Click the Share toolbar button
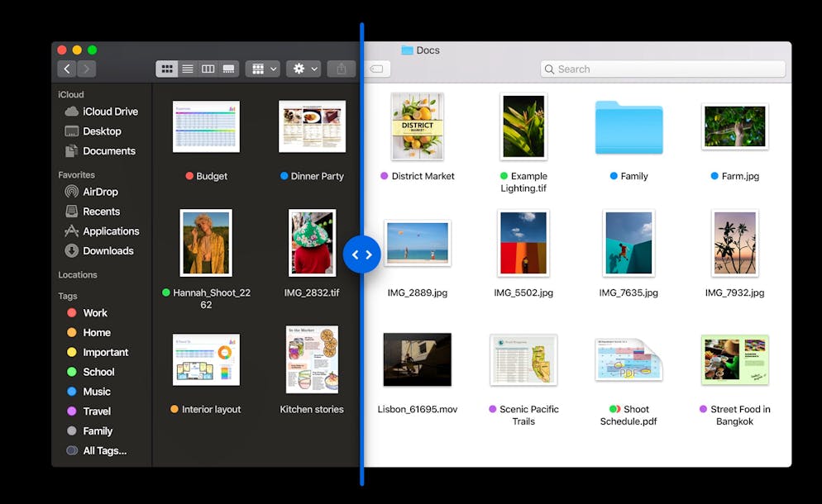The height and width of the screenshot is (504, 822). (341, 69)
